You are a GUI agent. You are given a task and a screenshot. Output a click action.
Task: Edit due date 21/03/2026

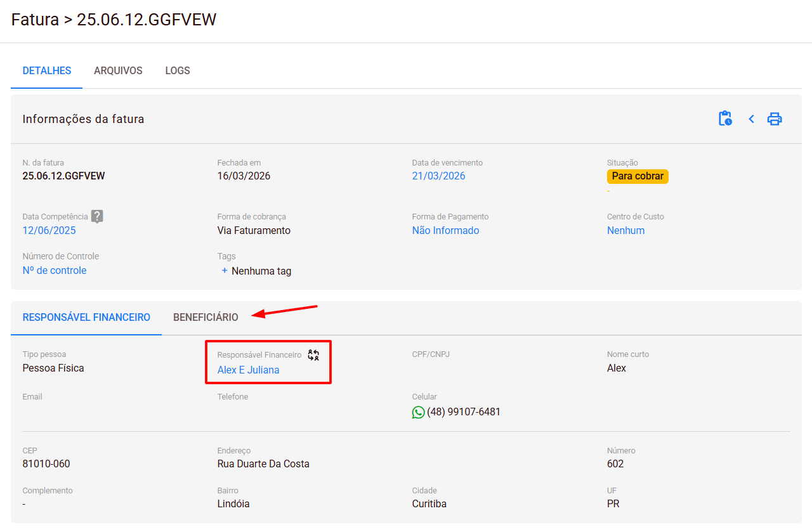438,176
